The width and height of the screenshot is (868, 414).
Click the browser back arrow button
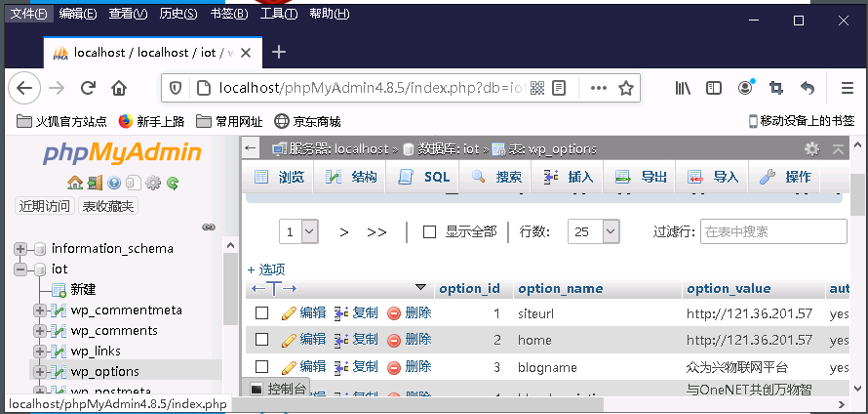pos(25,88)
